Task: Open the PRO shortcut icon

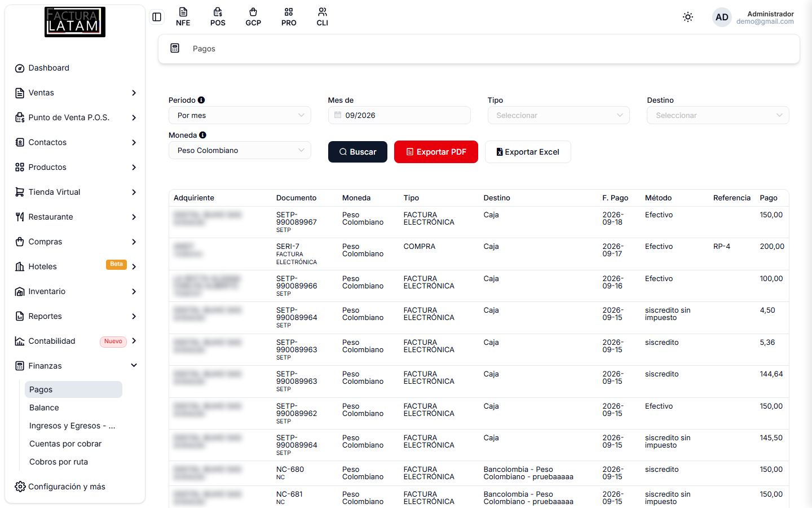Action: point(289,17)
